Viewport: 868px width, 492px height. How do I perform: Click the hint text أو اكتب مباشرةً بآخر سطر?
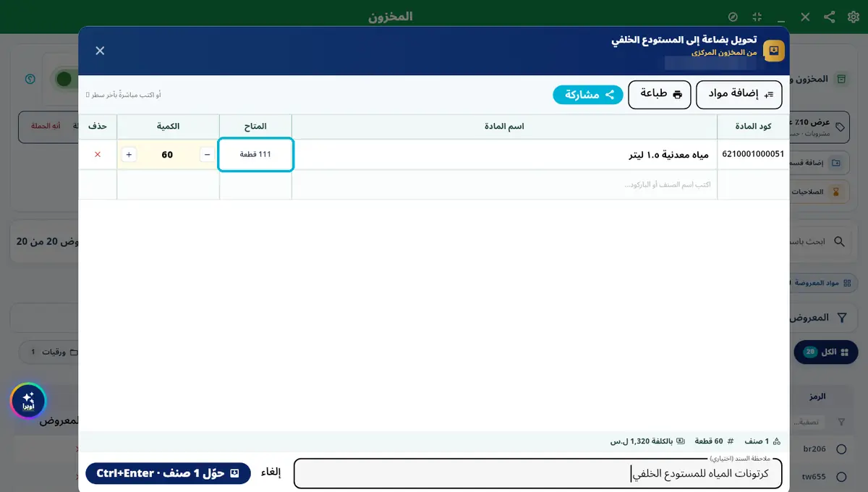(123, 95)
